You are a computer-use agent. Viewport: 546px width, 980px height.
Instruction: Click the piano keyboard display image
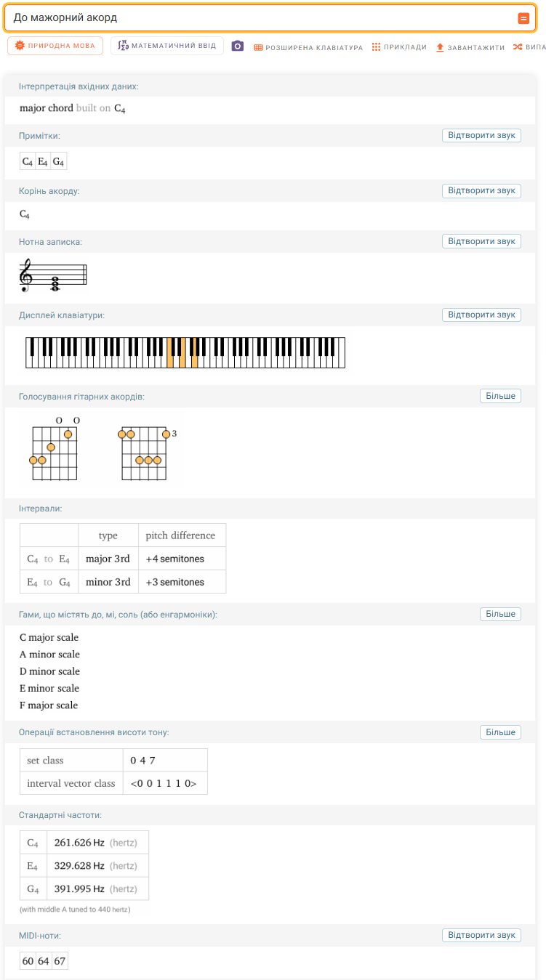[x=185, y=352]
